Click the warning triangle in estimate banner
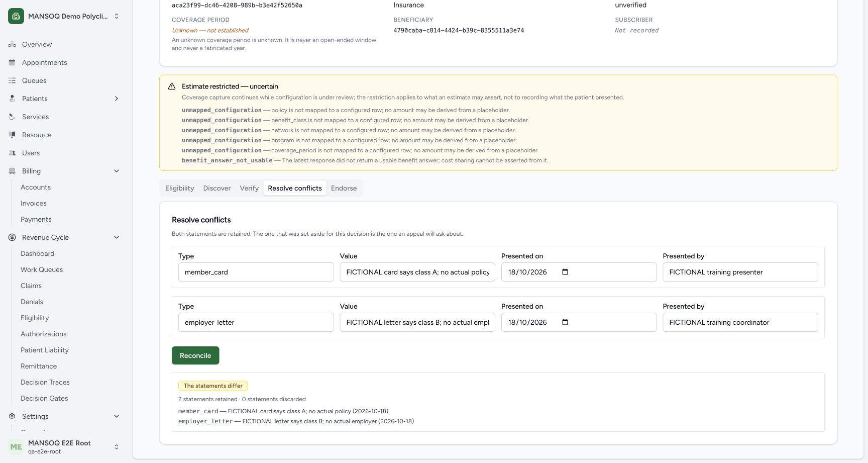This screenshot has height=463, width=868. coord(172,86)
